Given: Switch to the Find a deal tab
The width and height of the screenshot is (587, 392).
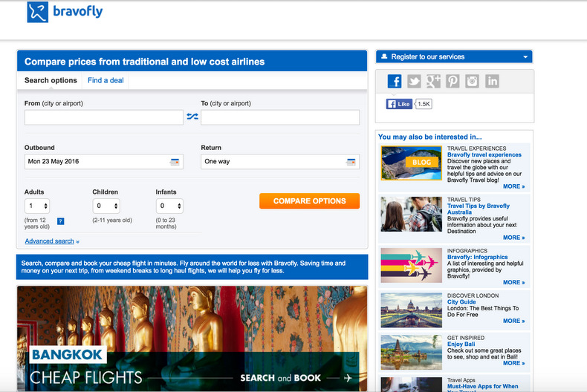Looking at the screenshot, I should click(x=106, y=80).
